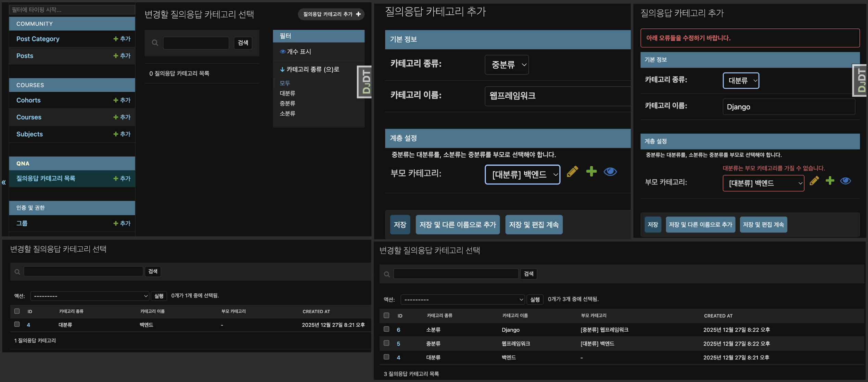This screenshot has height=382, width=868.
Task: Click green plus icon beside 웹프레임워크 form's parent category
Action: [591, 171]
